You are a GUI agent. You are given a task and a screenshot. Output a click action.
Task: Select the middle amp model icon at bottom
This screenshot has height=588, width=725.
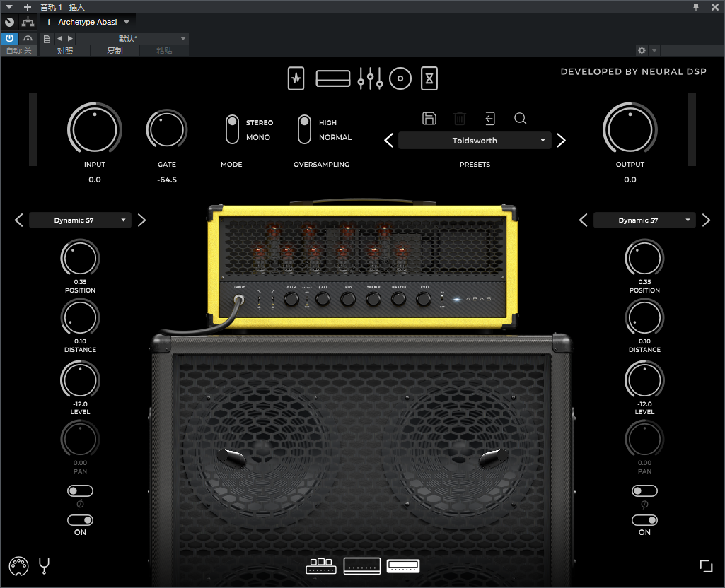click(x=362, y=566)
